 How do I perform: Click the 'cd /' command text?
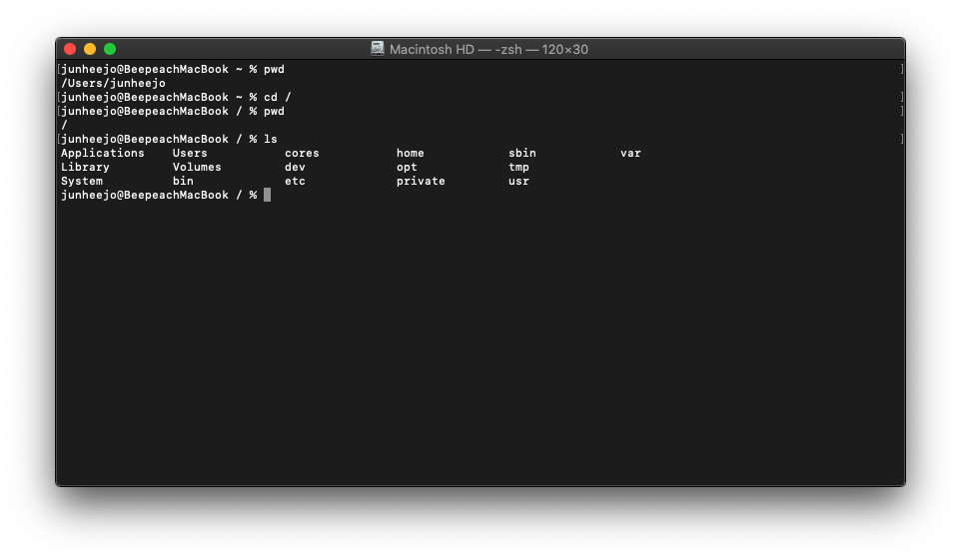(x=277, y=98)
